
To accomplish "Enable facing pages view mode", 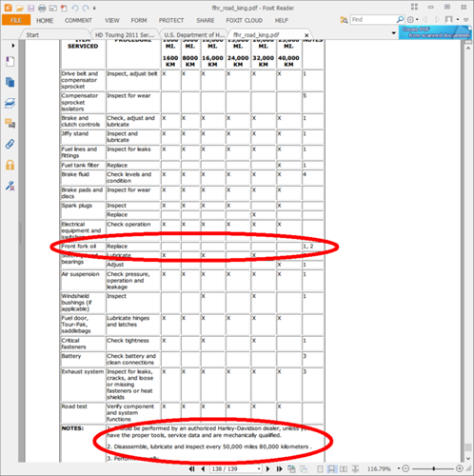I will pos(344,469).
